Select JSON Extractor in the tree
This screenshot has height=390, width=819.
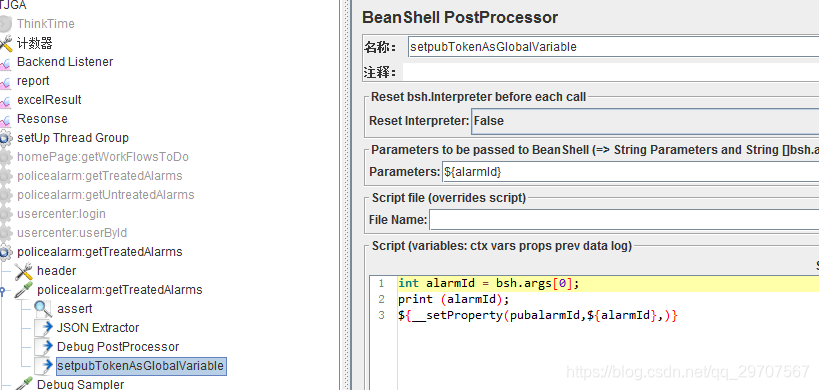click(98, 328)
